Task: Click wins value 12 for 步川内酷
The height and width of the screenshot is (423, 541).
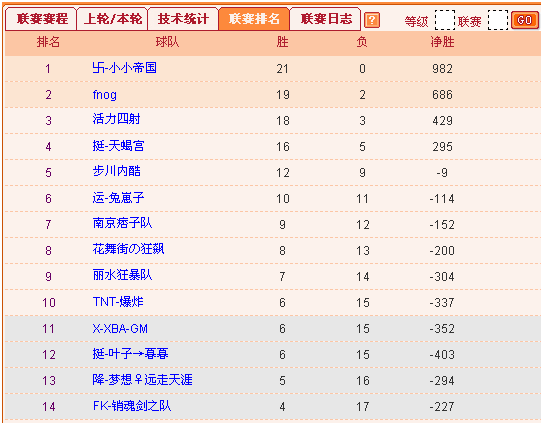Action: 282,173
